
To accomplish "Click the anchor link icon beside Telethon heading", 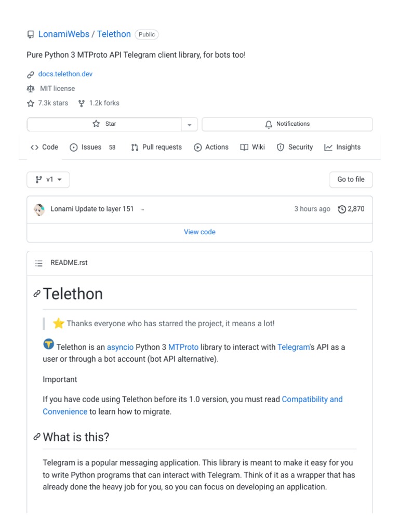I will (x=37, y=294).
